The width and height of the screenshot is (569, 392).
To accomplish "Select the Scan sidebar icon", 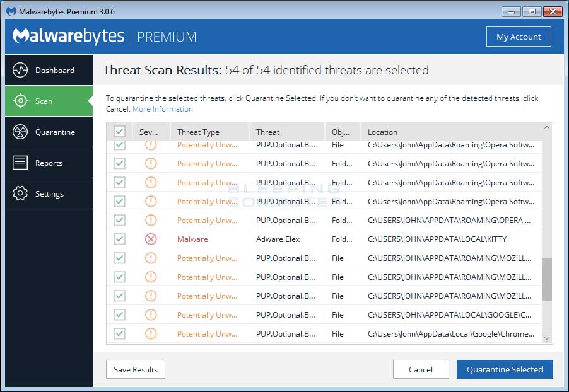I will click(x=49, y=101).
